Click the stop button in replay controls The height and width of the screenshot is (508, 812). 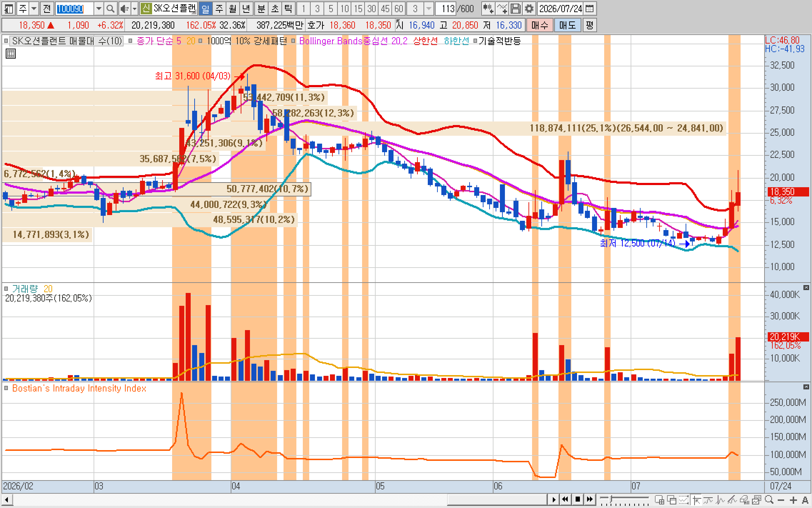[x=577, y=499]
